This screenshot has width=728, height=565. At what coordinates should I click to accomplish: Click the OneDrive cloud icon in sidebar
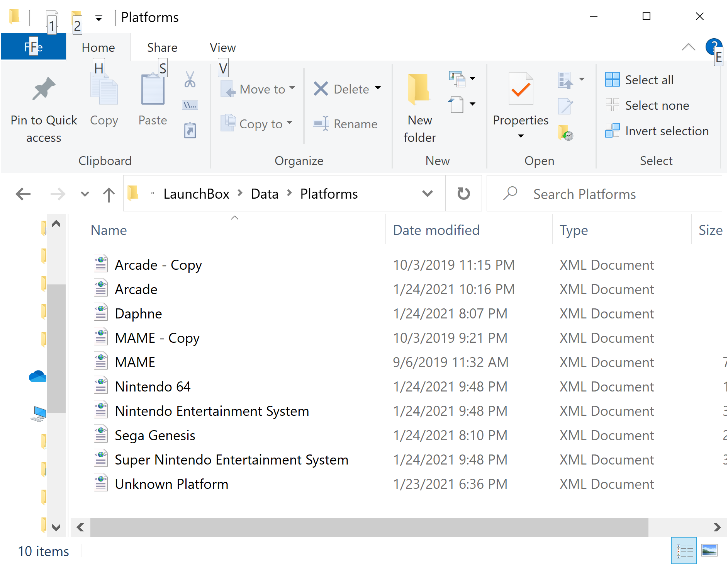(38, 376)
